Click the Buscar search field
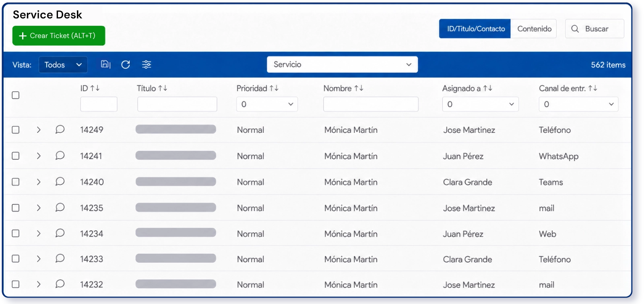Screen dimensions: 644x304 (594, 29)
